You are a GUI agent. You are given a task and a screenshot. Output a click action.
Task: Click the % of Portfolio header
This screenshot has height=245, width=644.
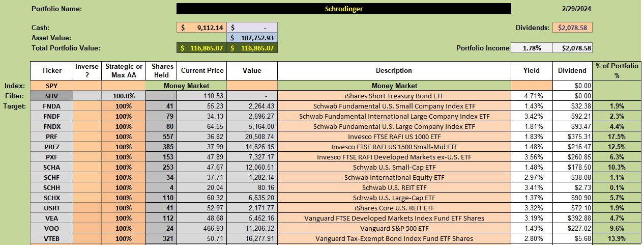click(x=617, y=71)
